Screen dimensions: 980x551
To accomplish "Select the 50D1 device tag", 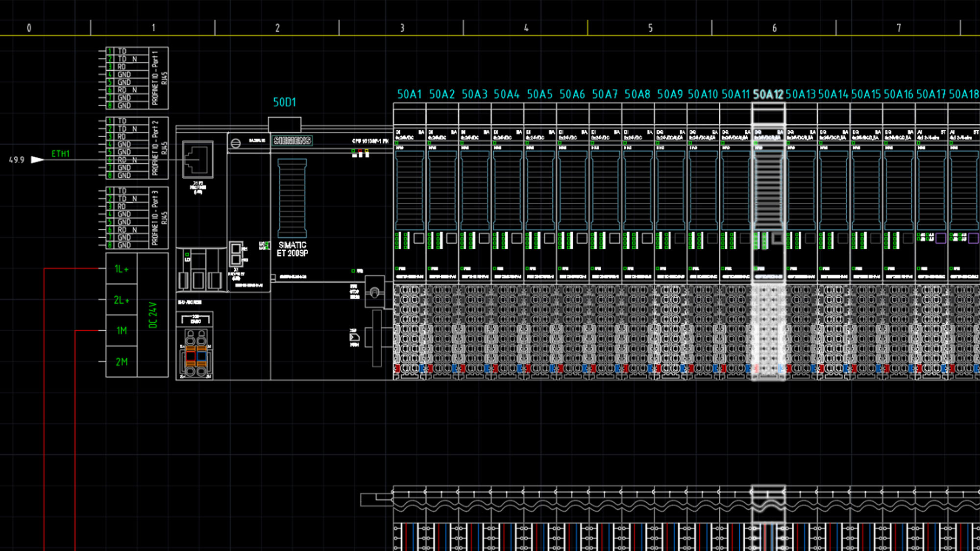I will tap(284, 102).
